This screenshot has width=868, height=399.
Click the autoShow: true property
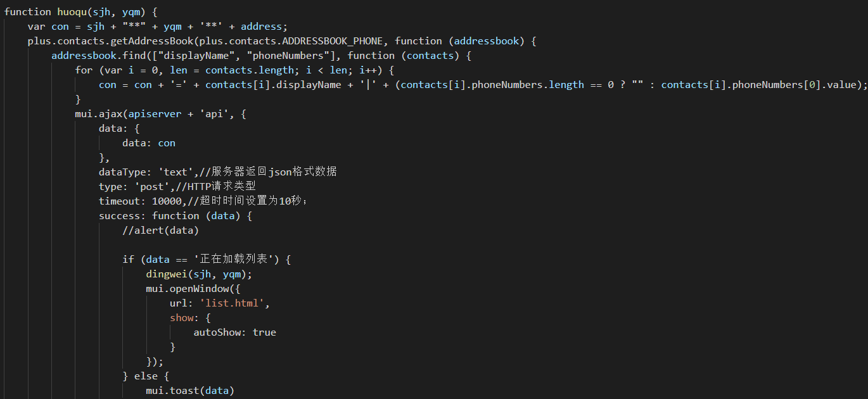click(x=235, y=332)
